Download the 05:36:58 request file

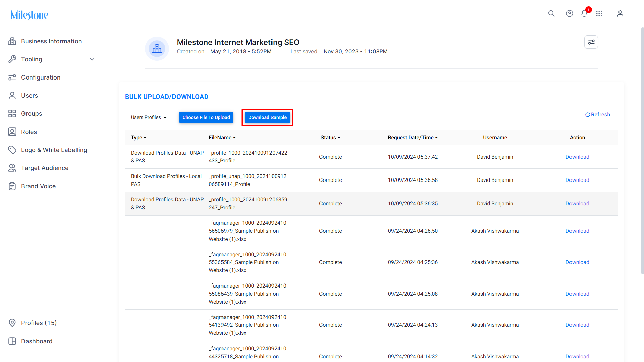(x=577, y=180)
